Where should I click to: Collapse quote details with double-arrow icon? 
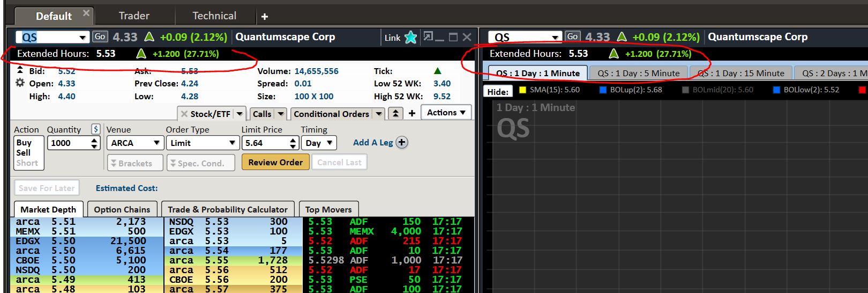click(20, 70)
